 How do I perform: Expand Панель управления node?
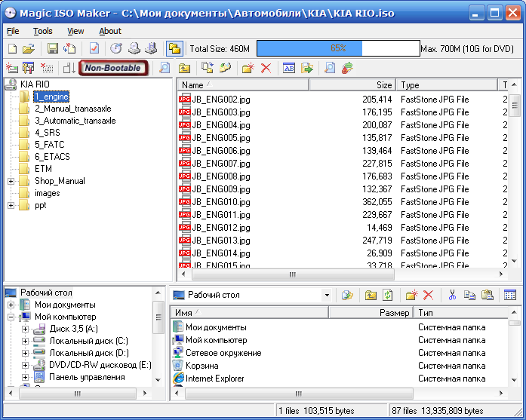25,378
